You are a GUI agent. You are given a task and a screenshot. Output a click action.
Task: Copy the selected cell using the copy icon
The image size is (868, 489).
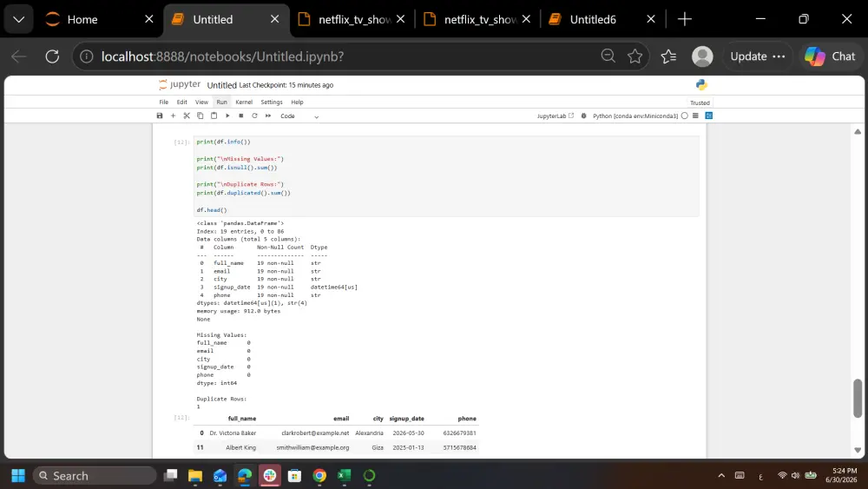click(201, 116)
